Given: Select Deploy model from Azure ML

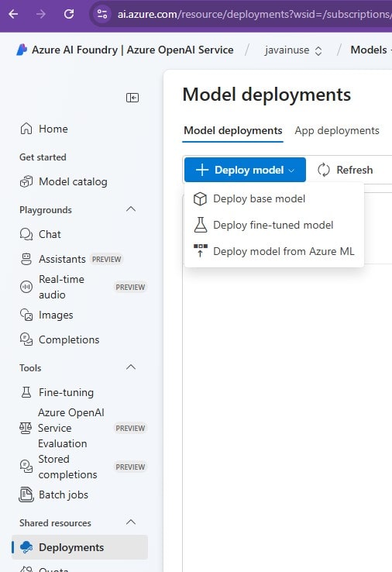Looking at the screenshot, I should (x=274, y=251).
